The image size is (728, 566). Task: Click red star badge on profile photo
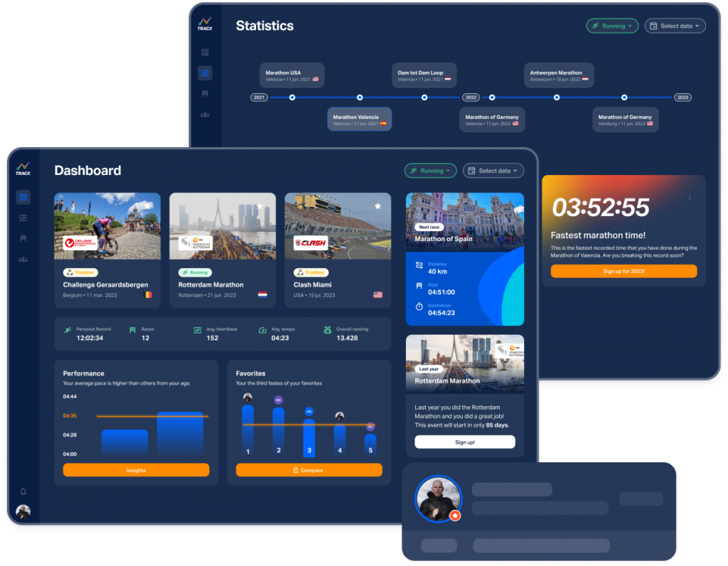pyautogui.click(x=455, y=516)
